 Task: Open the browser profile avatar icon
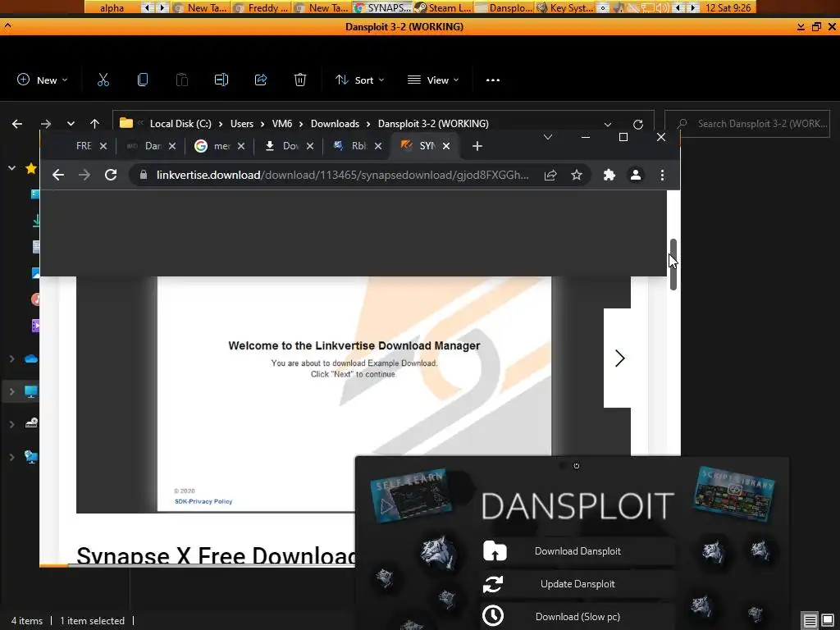[x=636, y=175]
